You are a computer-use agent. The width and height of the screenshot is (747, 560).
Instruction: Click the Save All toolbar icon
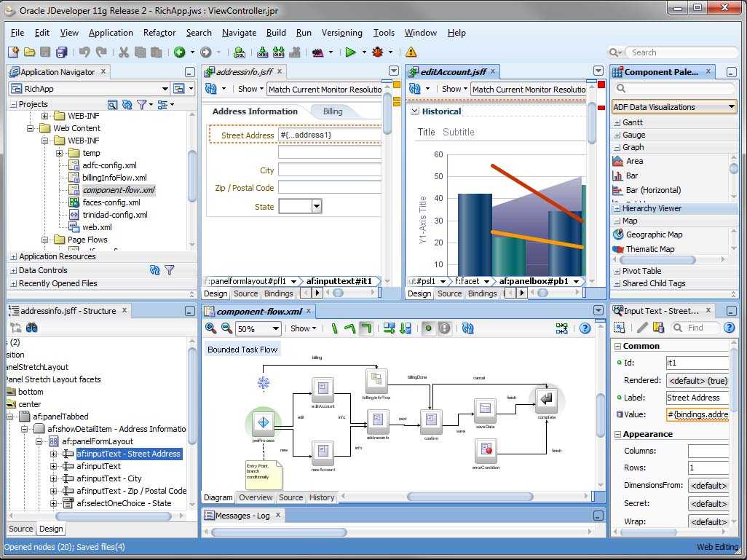pyautogui.click(x=63, y=52)
